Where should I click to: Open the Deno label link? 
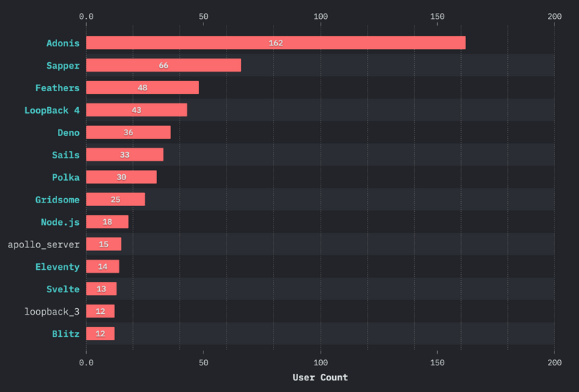pos(68,132)
